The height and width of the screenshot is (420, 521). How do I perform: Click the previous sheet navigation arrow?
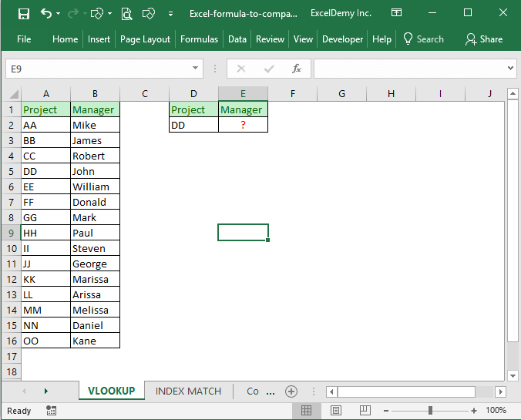coord(24,391)
